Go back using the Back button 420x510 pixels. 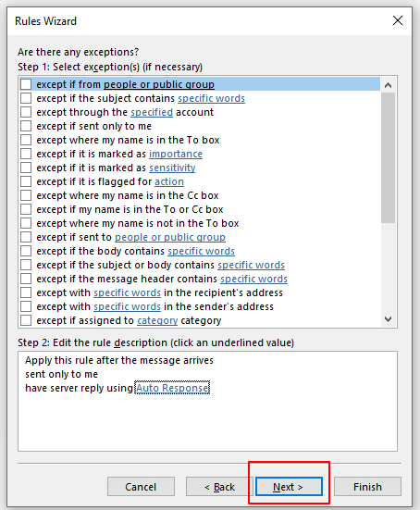point(219,487)
